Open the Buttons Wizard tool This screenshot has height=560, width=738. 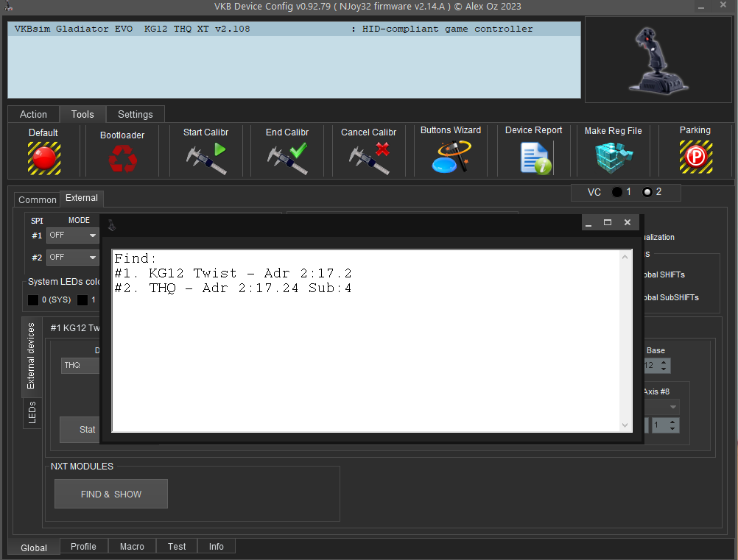click(x=451, y=157)
